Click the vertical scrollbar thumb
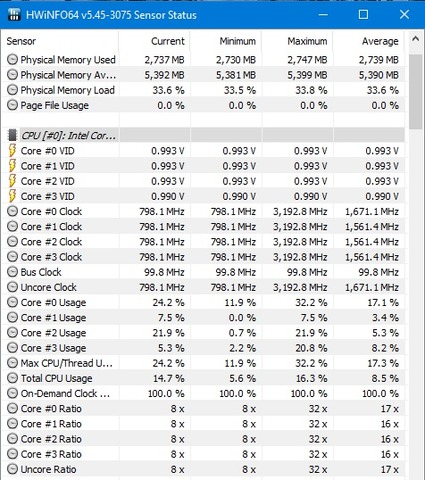Viewport: 425px width, 480px height. click(x=415, y=91)
